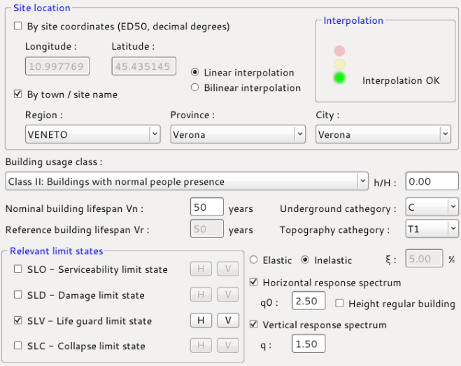Expand the Province dropdown showing Verona
Screen dimensions: 461x366
[238, 134]
